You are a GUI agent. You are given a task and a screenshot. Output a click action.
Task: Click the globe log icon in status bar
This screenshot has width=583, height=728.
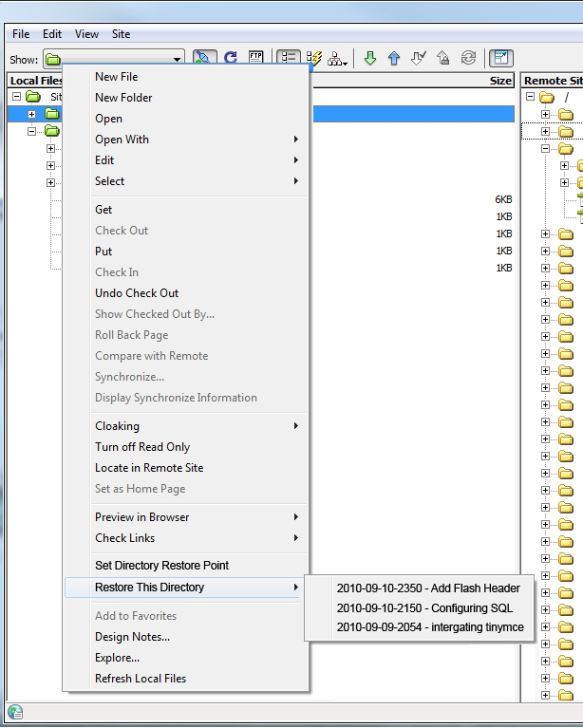(15, 712)
